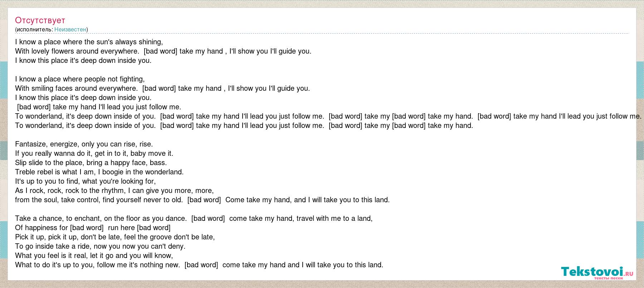The width and height of the screenshot is (644, 288).
Task: Click the 'from the soul, take control' line
Action: [x=203, y=200]
